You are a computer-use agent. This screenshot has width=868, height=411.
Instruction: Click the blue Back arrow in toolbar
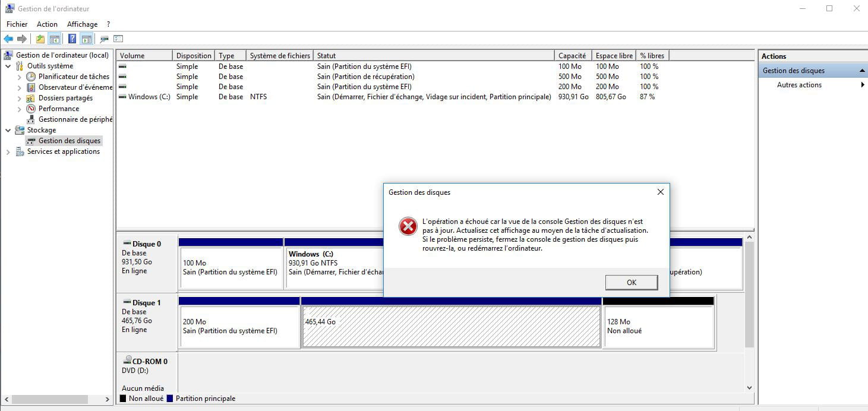coord(8,39)
